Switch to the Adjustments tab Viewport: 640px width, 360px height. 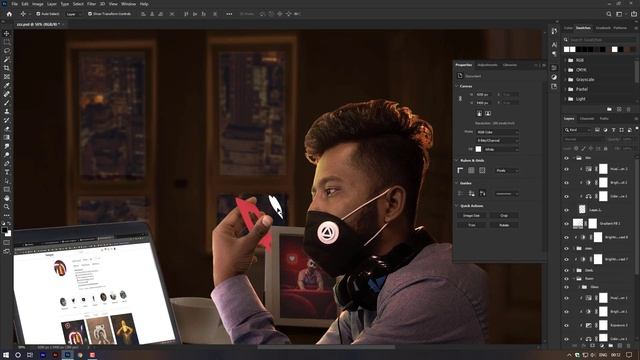coord(487,65)
